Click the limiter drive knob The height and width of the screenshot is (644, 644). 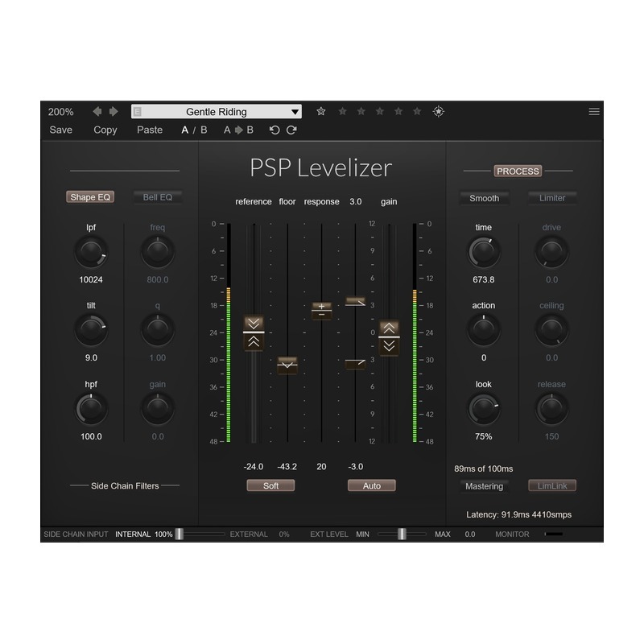551,252
